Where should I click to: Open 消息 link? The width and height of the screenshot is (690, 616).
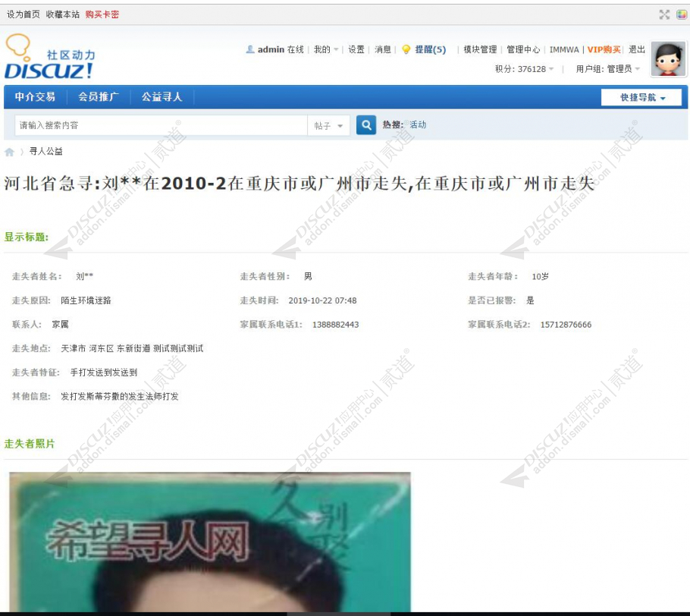click(383, 49)
